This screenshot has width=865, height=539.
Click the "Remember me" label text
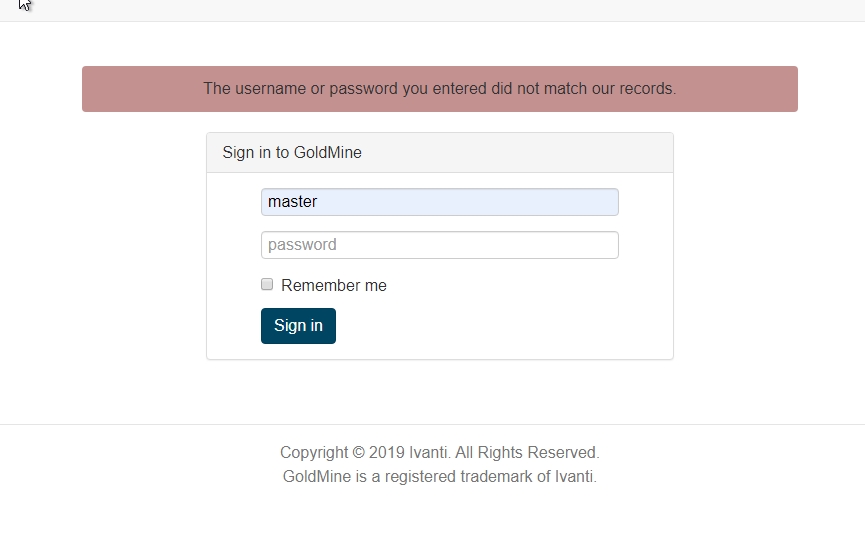[x=334, y=286]
